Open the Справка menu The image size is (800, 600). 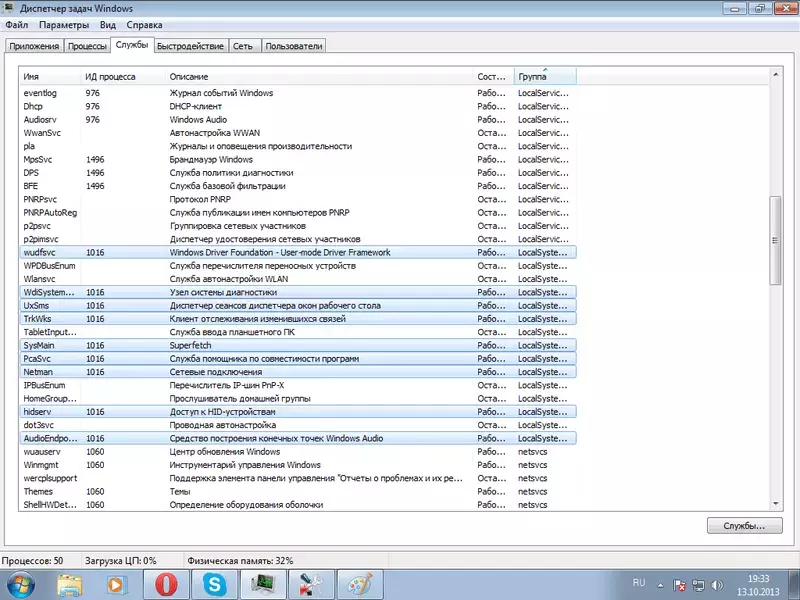coord(144,24)
